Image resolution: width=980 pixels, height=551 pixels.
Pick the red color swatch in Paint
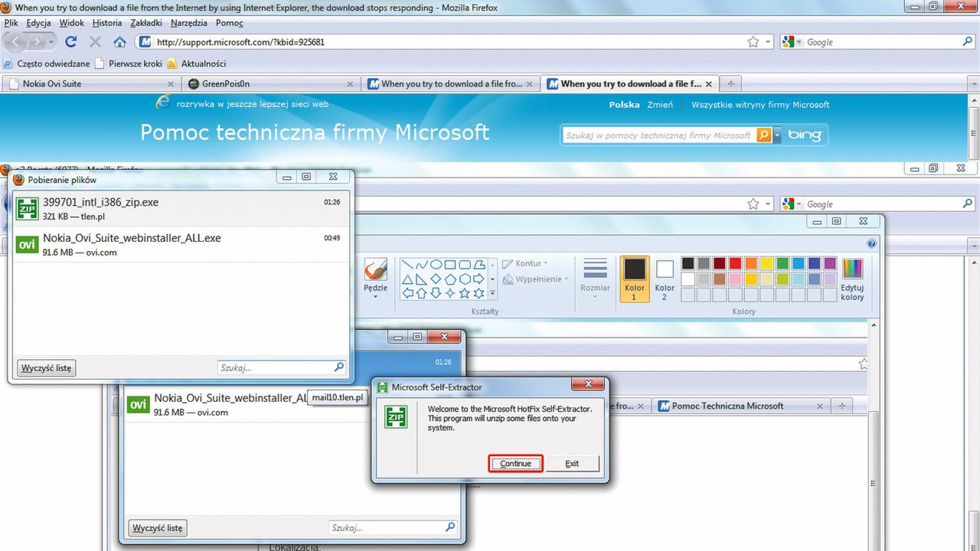[x=735, y=263]
